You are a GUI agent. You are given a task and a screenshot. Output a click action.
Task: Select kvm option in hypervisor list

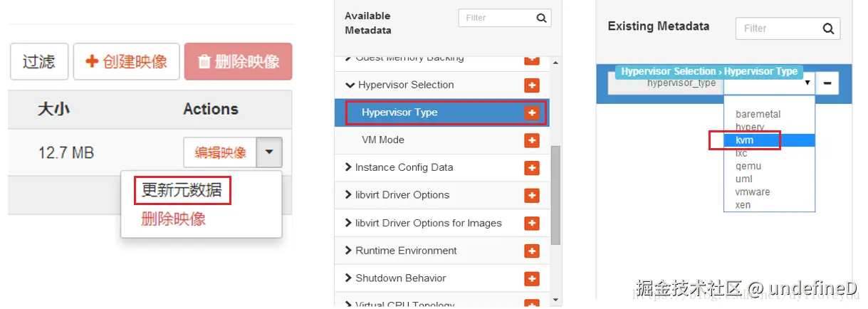745,140
